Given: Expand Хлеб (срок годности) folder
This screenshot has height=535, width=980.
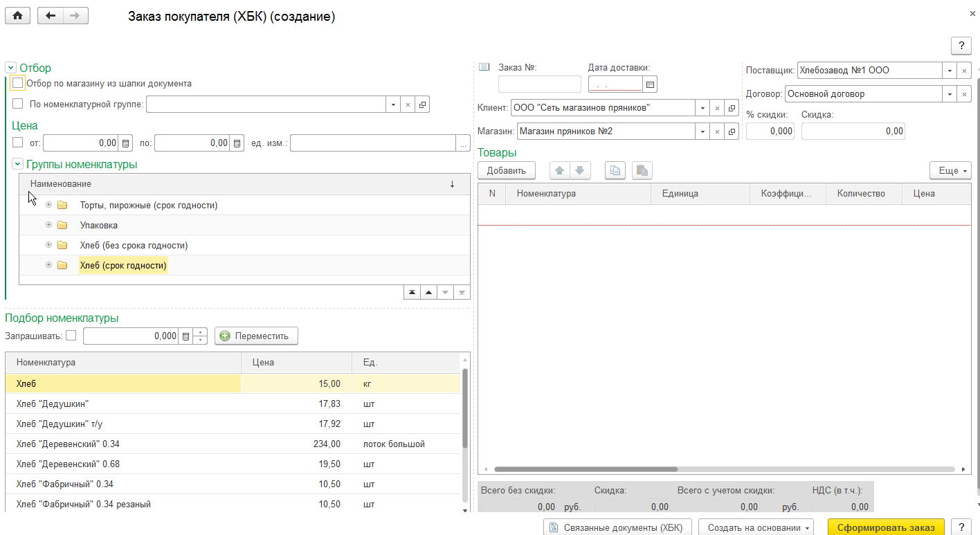Looking at the screenshot, I should pyautogui.click(x=48, y=265).
